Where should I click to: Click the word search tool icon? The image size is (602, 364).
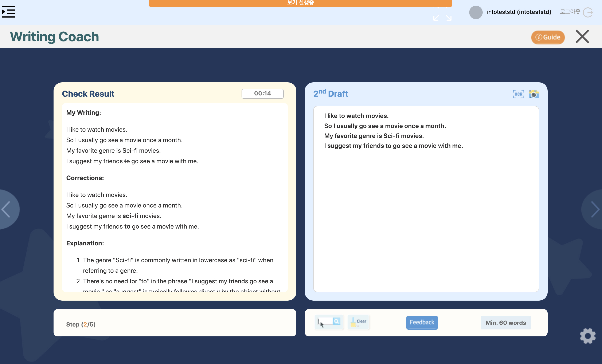pos(329,323)
